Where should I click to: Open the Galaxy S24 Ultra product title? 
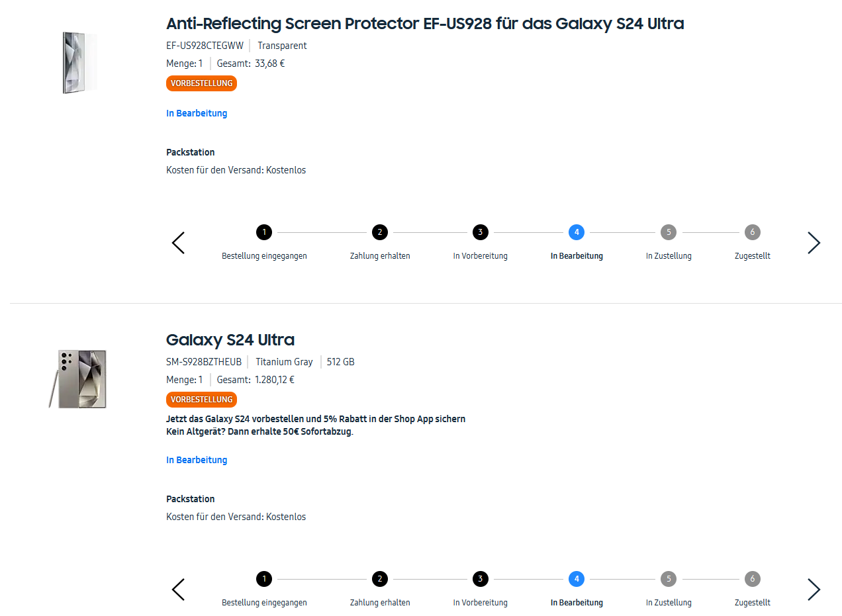coord(230,340)
